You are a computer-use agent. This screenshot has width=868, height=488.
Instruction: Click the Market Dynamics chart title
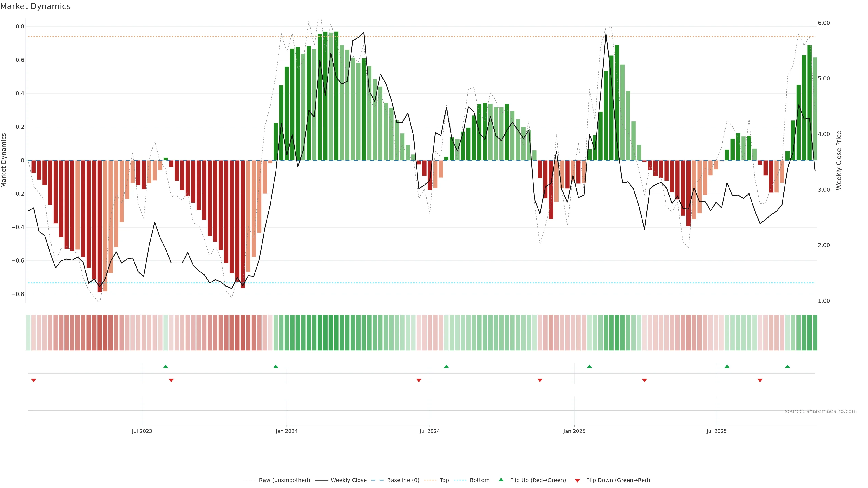(x=35, y=6)
